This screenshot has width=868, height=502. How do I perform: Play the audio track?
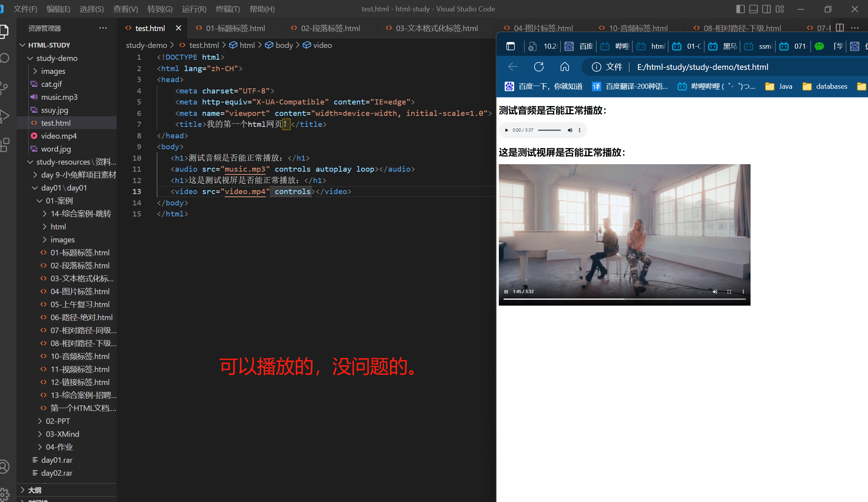(507, 130)
